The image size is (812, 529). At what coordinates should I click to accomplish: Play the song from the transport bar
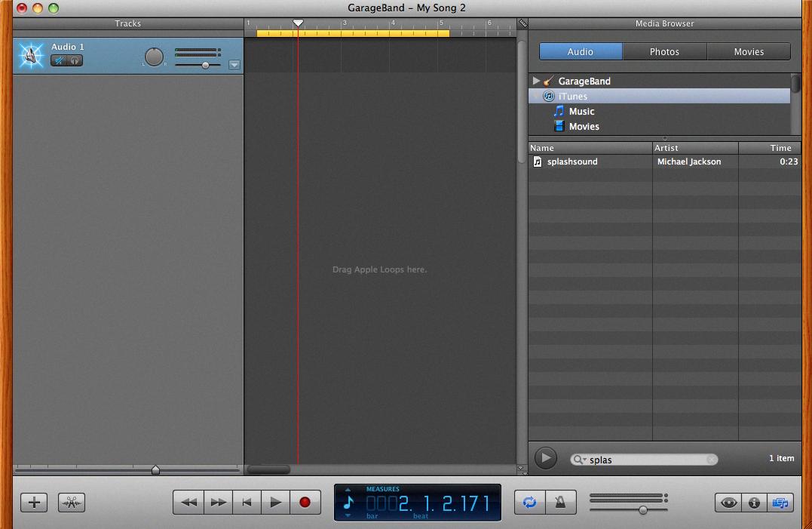[x=275, y=502]
